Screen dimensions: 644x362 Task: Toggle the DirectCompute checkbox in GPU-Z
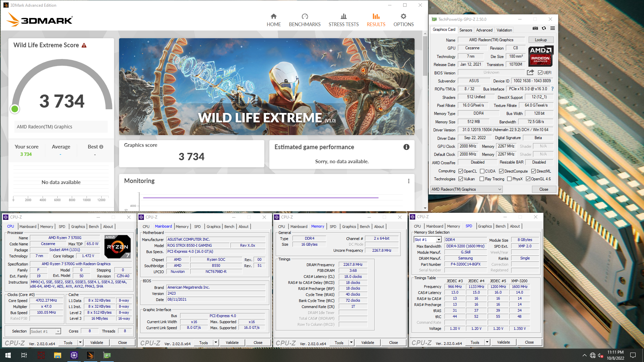[501, 171]
